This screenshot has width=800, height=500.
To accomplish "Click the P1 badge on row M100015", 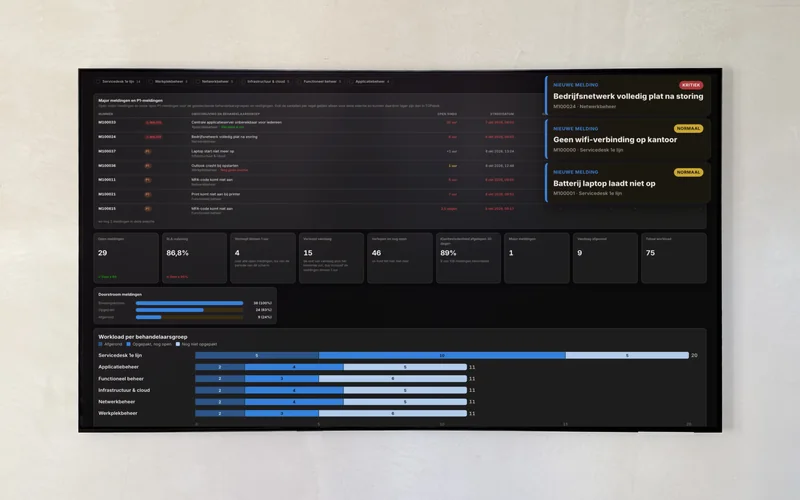I will click(147, 209).
